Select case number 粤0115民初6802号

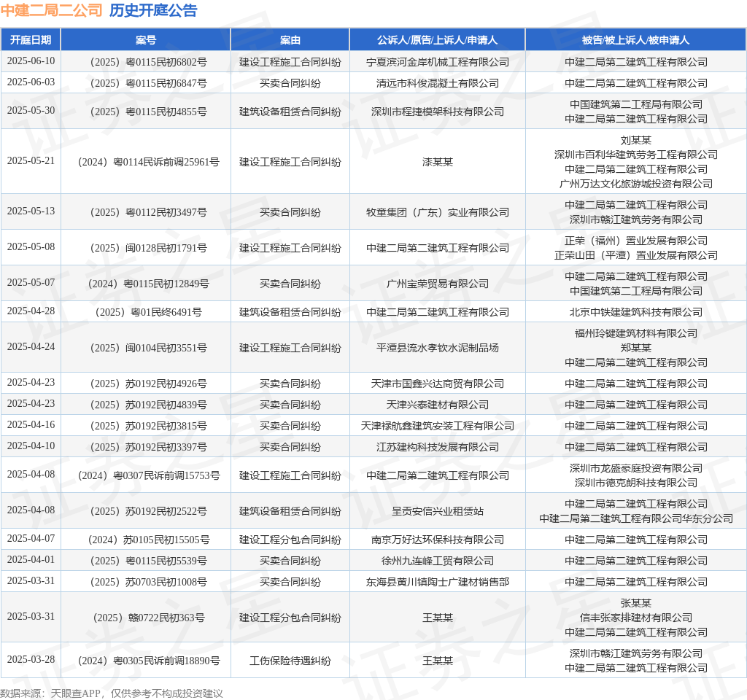[x=149, y=62]
